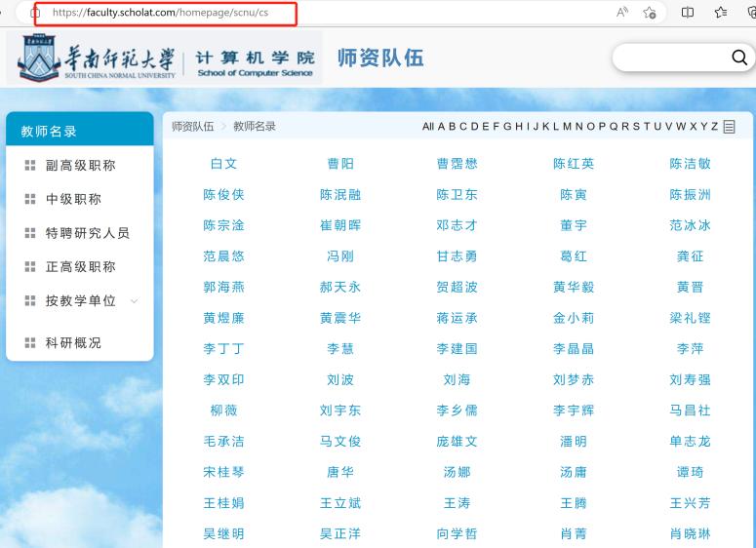Click inside the site search field
This screenshot has width=756, height=548.
(671, 59)
